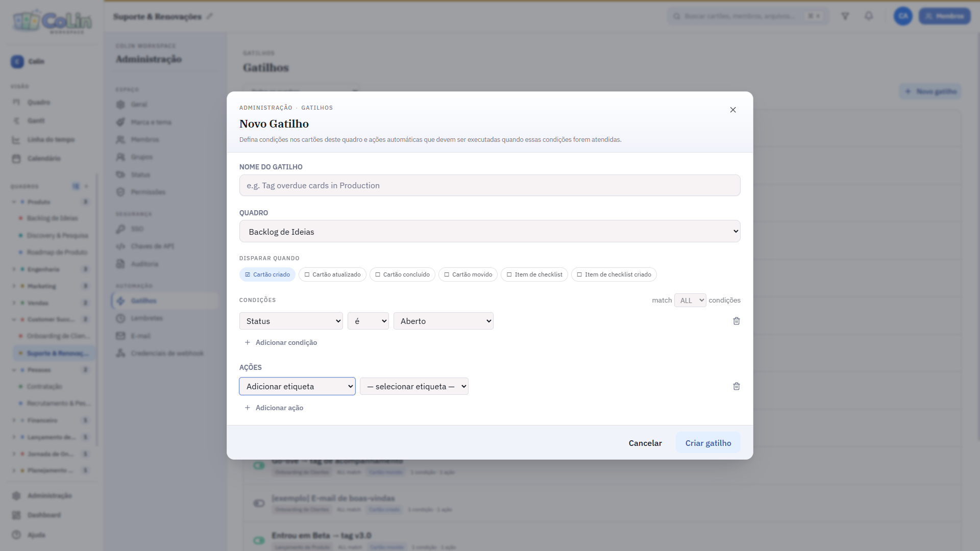The image size is (980, 551).
Task: Open Auditoria in the admin menu
Action: click(144, 264)
